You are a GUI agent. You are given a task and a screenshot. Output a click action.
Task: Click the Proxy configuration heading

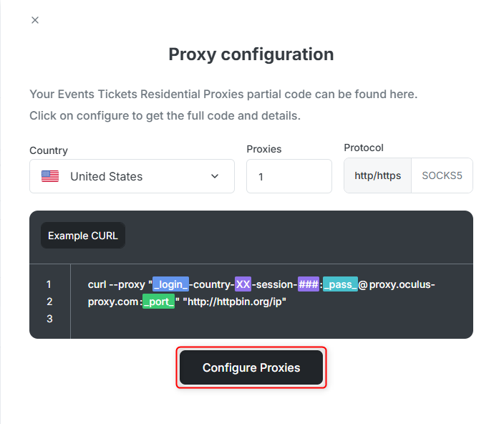pos(251,54)
